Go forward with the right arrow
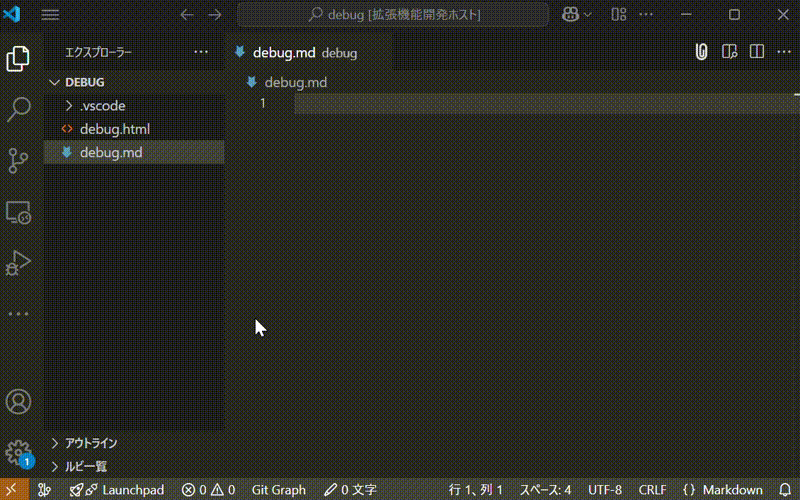Viewport: 800px width, 500px height. (x=215, y=15)
